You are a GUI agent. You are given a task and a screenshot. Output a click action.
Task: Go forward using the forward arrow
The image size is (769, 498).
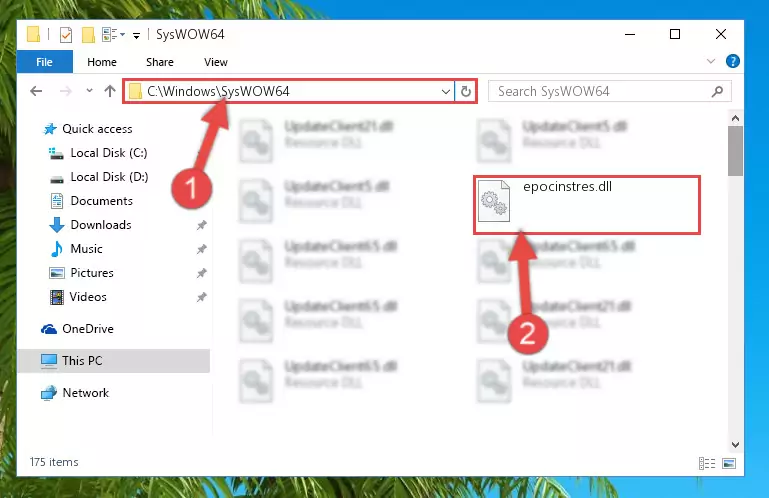pos(65,91)
